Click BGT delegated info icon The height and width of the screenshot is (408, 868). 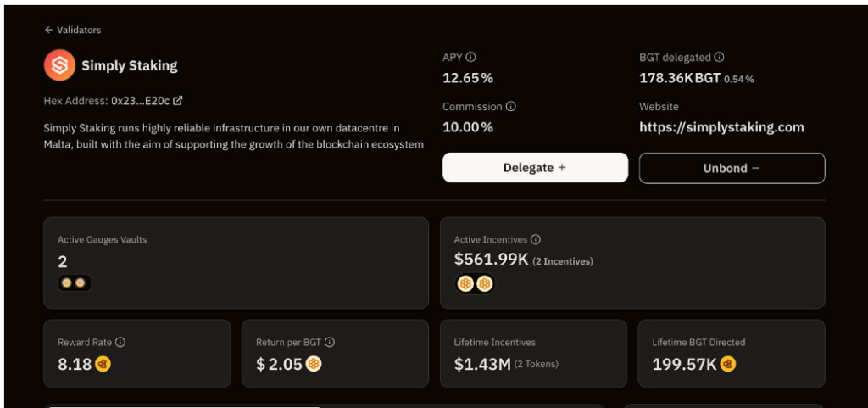[719, 58]
